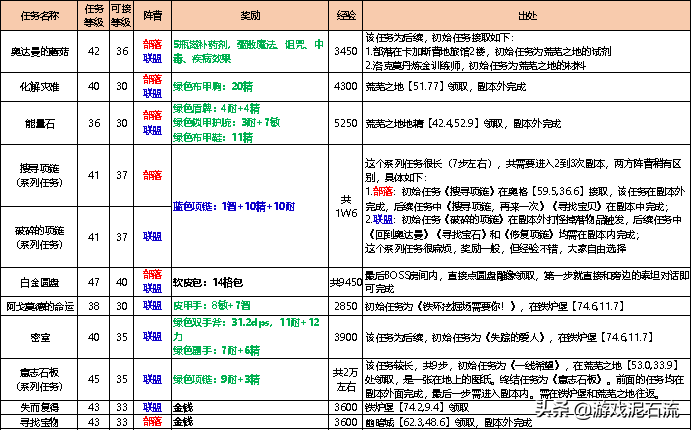The height and width of the screenshot is (431, 692).
Task: Click the experience value 2850
Action: click(346, 306)
